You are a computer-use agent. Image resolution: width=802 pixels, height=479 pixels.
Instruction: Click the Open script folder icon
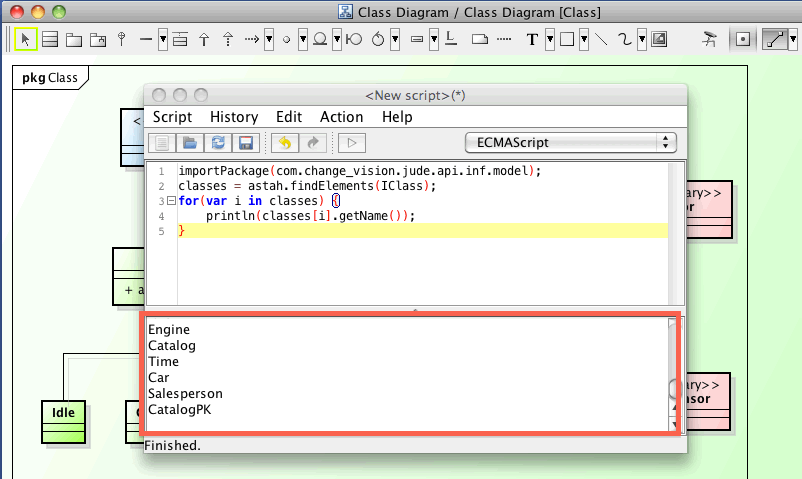pyautogui.click(x=189, y=143)
